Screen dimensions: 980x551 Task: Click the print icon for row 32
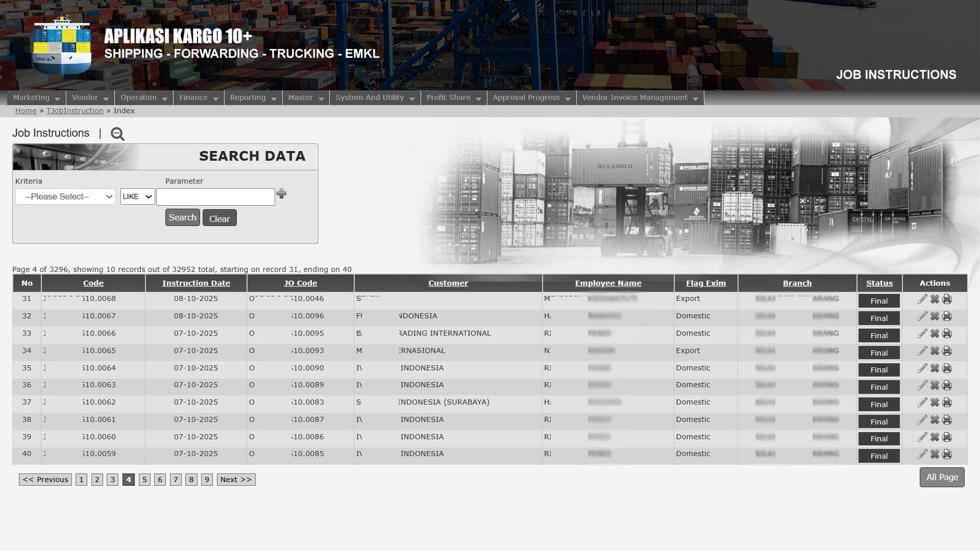coord(947,316)
